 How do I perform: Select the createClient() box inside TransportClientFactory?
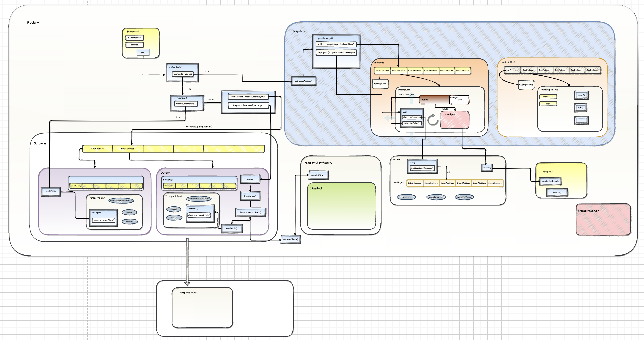(x=318, y=175)
